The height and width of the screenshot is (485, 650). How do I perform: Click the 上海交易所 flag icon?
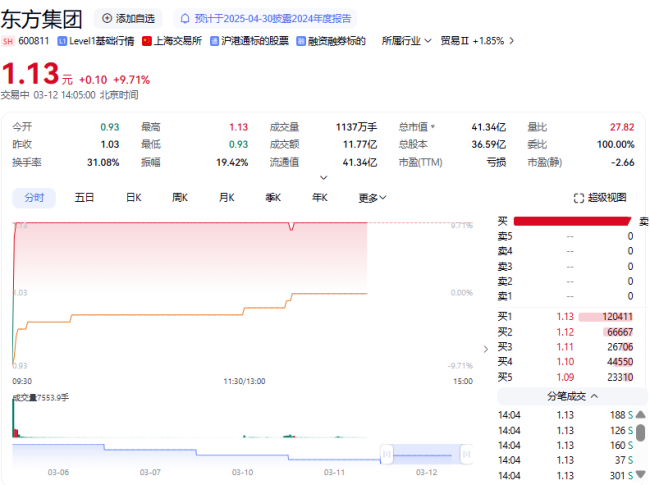[x=147, y=41]
